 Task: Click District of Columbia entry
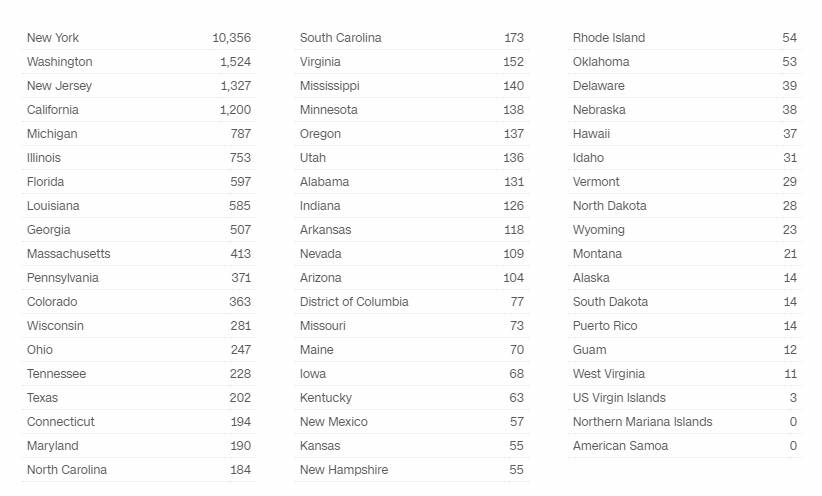click(354, 302)
